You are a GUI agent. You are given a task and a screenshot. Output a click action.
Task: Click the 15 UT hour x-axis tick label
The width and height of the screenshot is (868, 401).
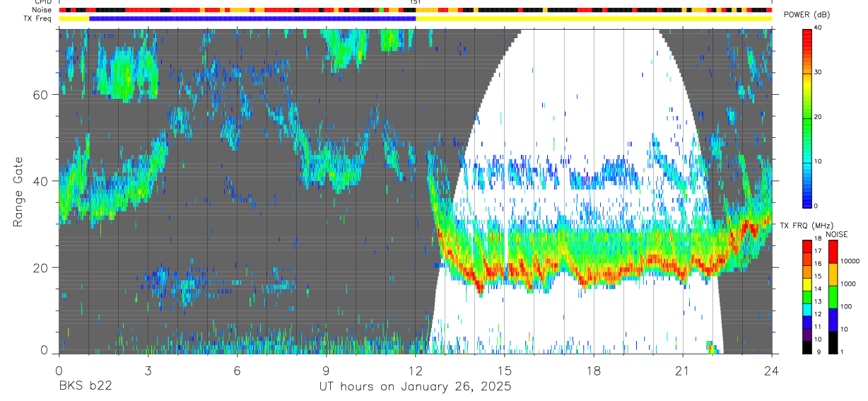(504, 370)
